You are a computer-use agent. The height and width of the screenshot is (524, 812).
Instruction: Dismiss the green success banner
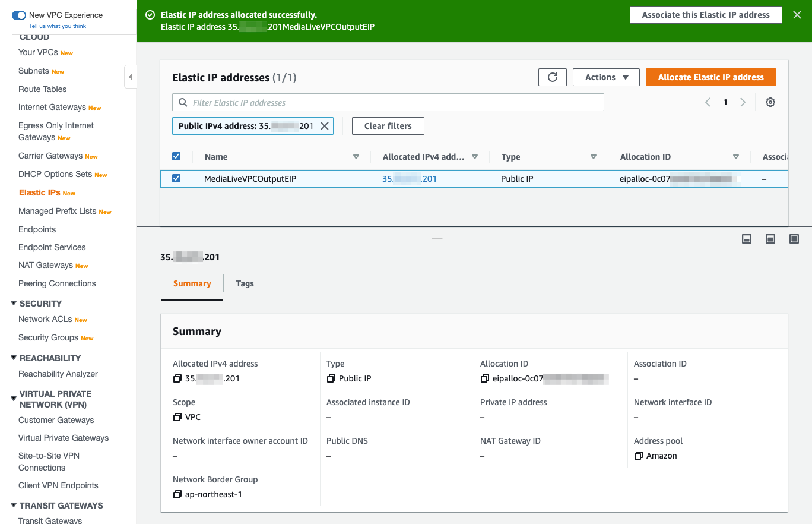pyautogui.click(x=797, y=15)
